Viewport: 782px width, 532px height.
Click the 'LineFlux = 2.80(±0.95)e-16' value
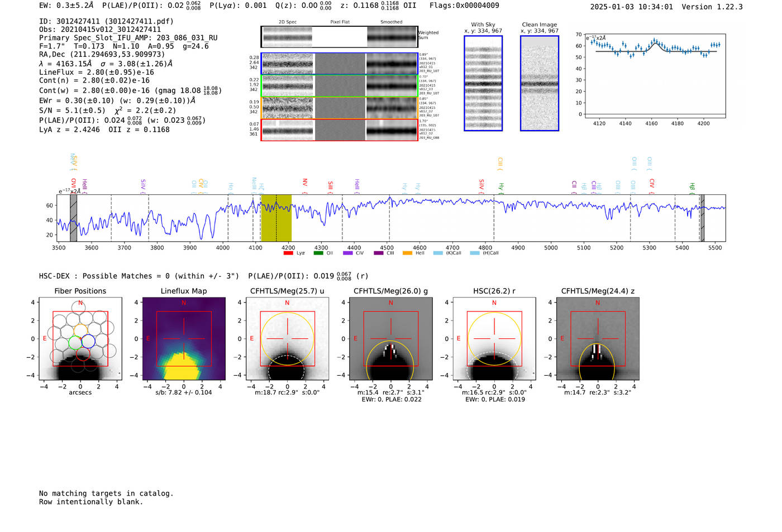point(97,73)
